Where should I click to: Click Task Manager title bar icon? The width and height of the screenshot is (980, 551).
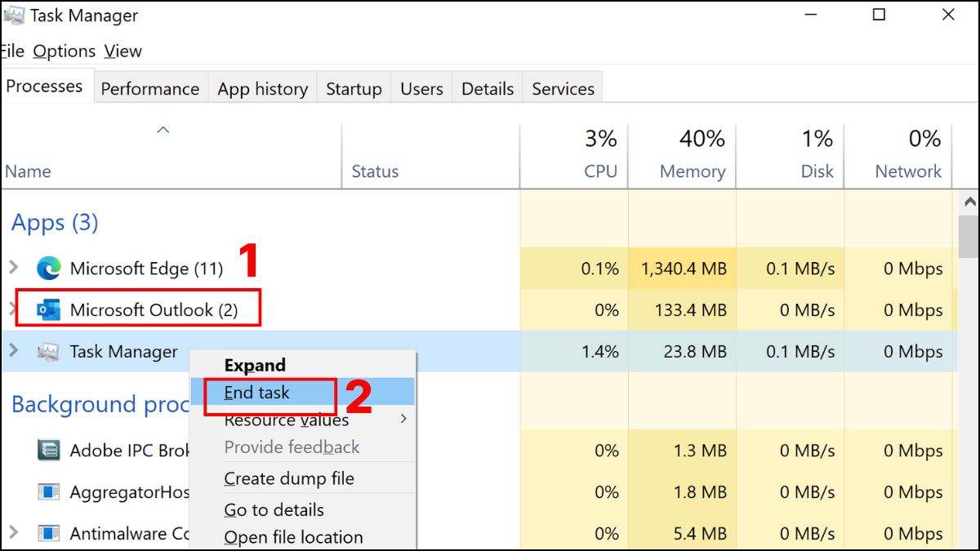(x=12, y=16)
